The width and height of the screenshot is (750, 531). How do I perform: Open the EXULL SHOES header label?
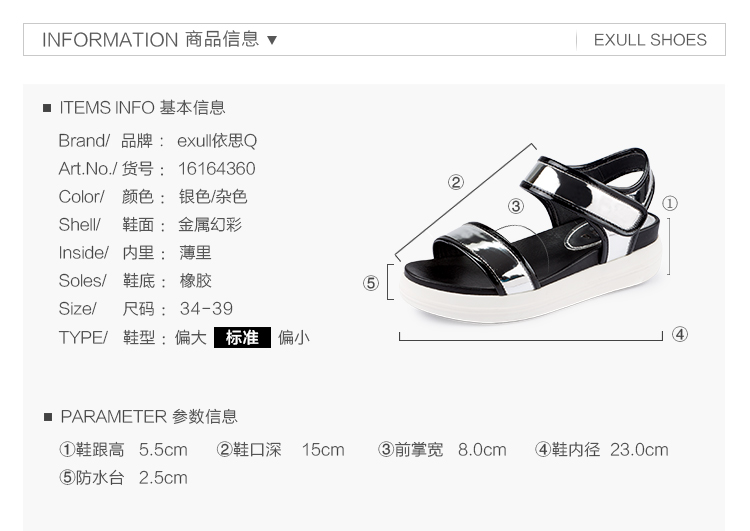[x=650, y=40]
